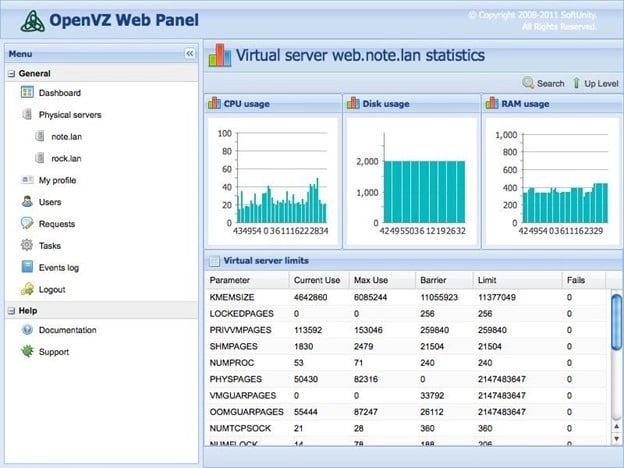This screenshot has height=468, width=624.
Task: Sort by the Limit column header
Action: click(518, 280)
